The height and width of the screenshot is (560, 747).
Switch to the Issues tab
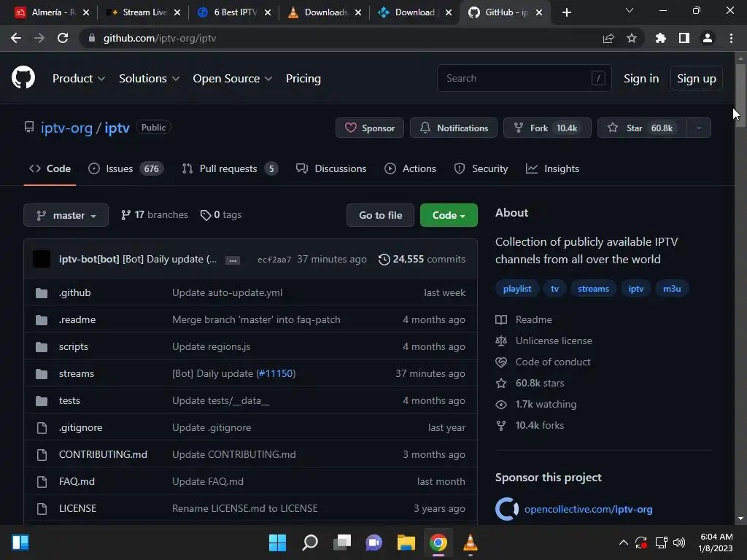[126, 168]
